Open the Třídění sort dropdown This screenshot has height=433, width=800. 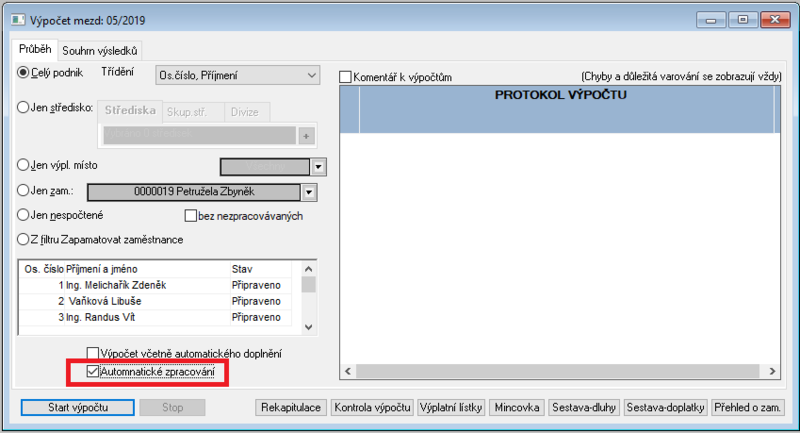[237, 75]
